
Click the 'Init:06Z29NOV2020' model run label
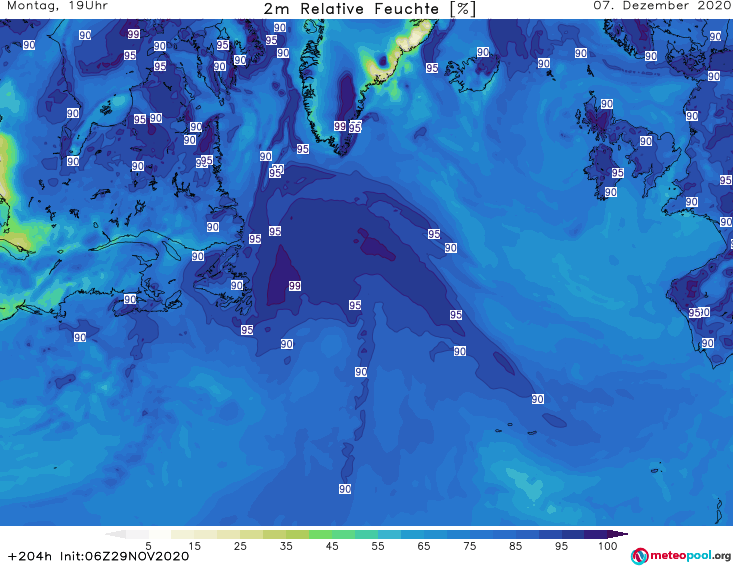(124, 556)
